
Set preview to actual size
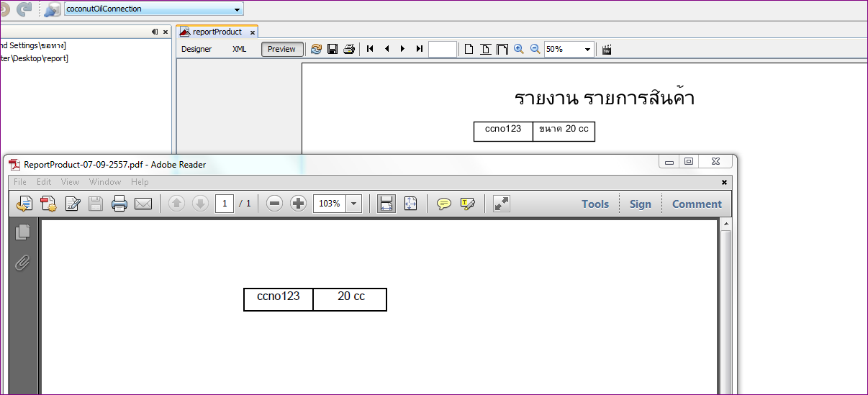[x=469, y=49]
